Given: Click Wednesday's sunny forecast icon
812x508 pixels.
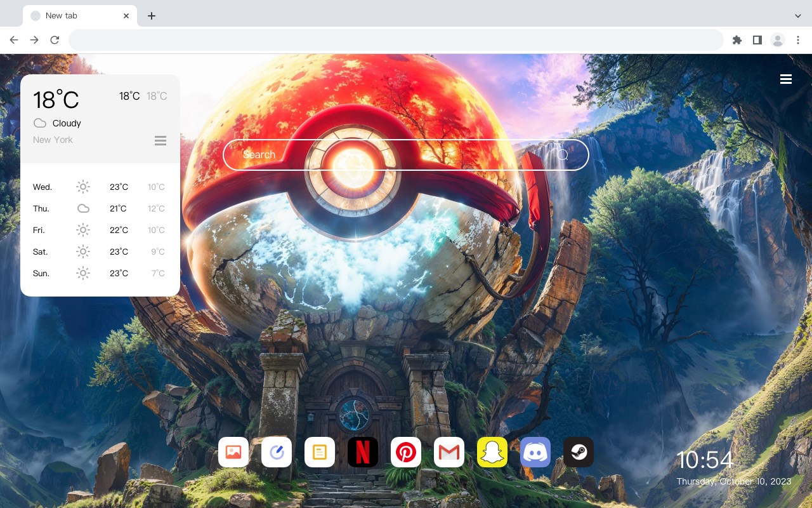Looking at the screenshot, I should click(83, 187).
